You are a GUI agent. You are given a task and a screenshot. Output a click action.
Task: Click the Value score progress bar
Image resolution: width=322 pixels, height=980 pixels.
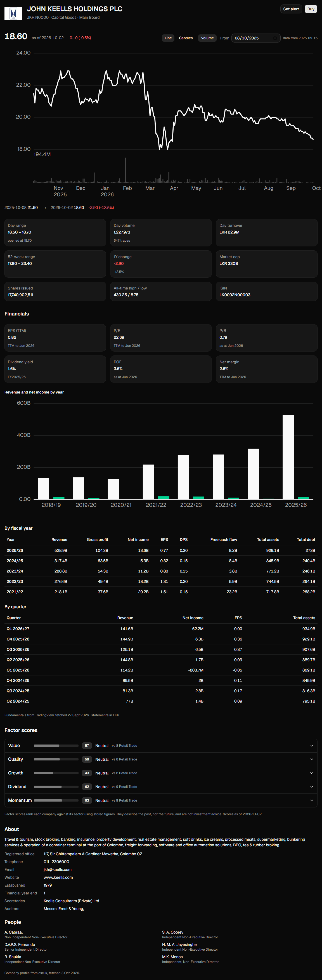pyautogui.click(x=56, y=746)
